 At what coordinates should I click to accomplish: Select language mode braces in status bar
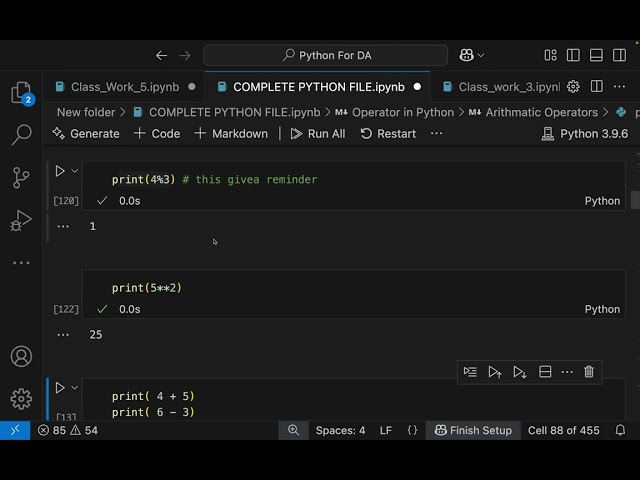pyautogui.click(x=412, y=430)
